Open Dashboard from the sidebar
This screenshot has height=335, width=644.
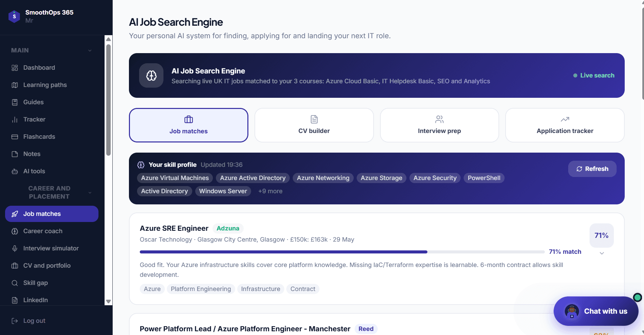point(52,68)
